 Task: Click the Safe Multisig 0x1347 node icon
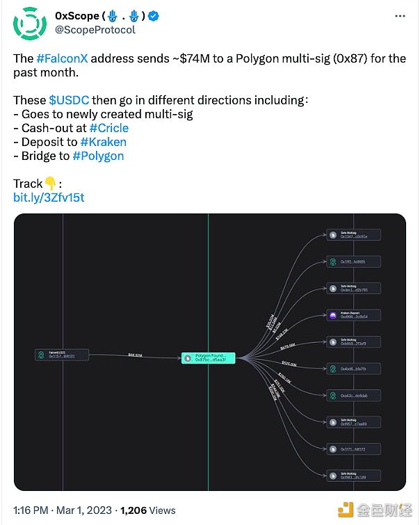(333, 235)
